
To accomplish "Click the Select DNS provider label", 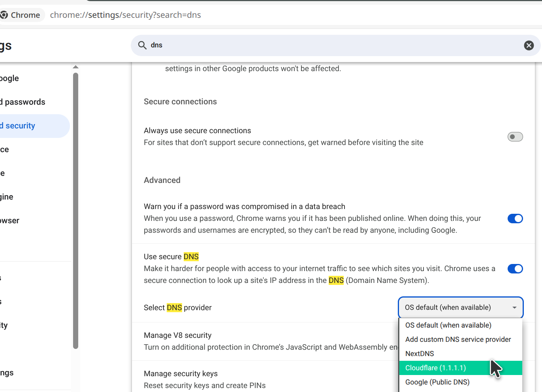I will point(178,307).
